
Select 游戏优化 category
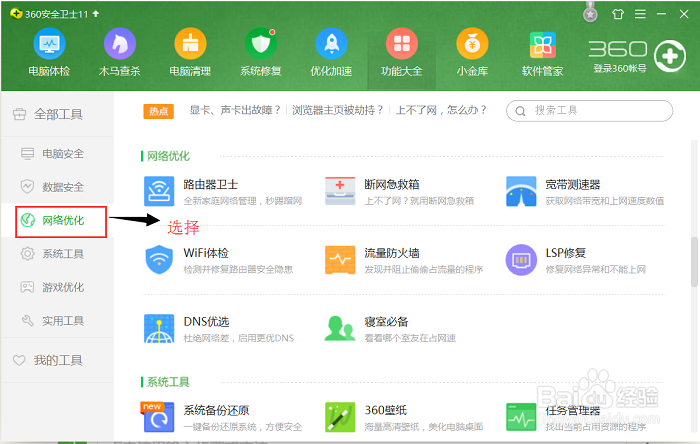click(x=57, y=287)
